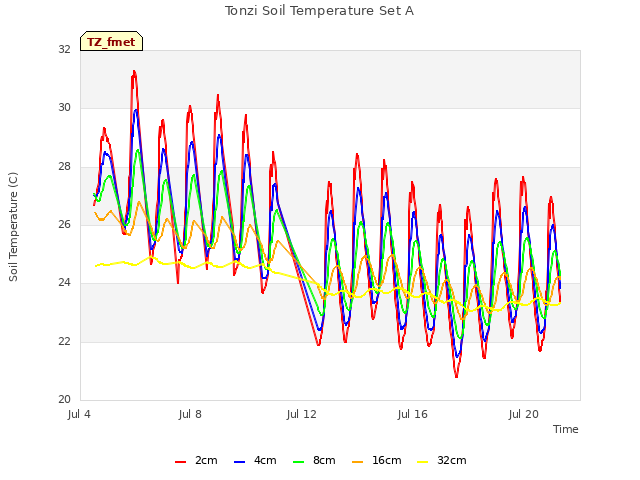
Task: Click the 26 y-axis tick label
Action: click(x=64, y=224)
